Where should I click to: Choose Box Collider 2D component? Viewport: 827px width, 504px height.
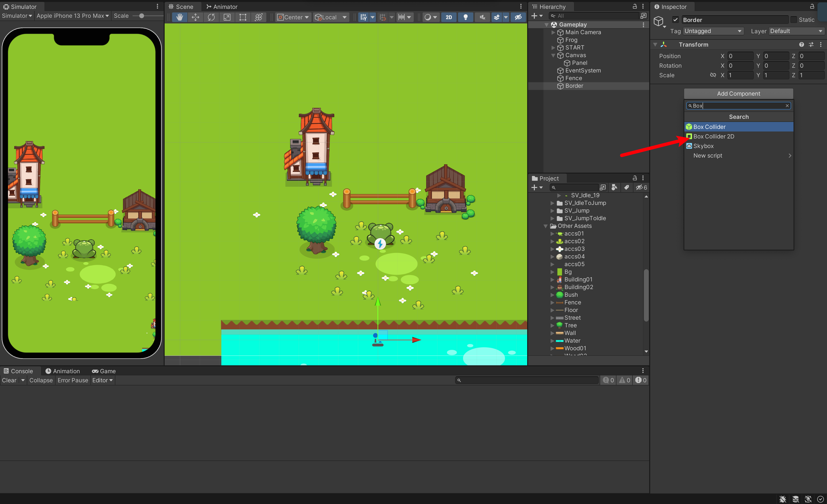click(739, 137)
